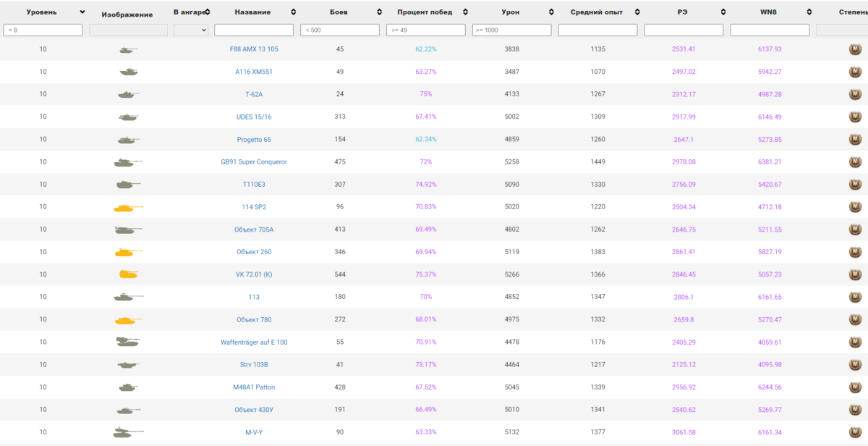Click the yellow tank icon in the 114 SP2 row
Viewport: 868px width, 446px height.
click(x=128, y=208)
